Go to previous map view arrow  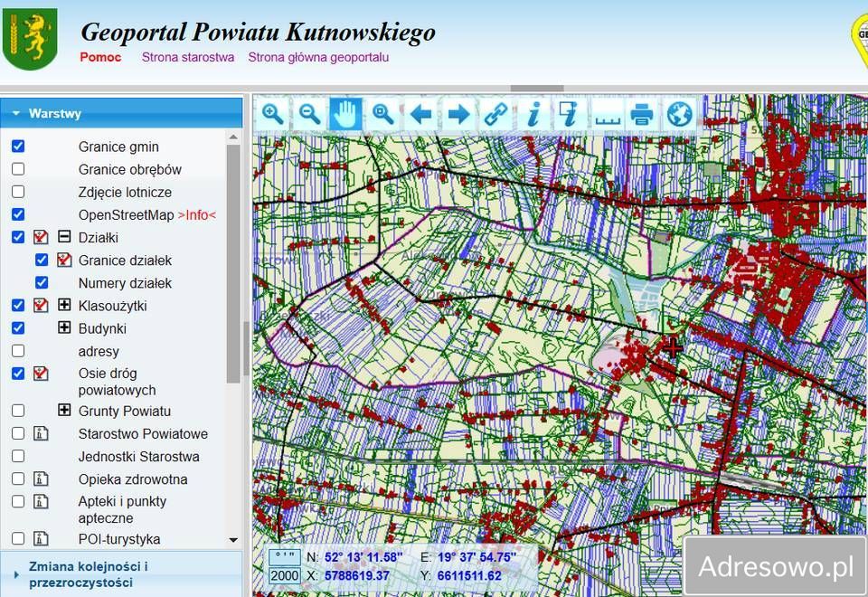coord(420,114)
